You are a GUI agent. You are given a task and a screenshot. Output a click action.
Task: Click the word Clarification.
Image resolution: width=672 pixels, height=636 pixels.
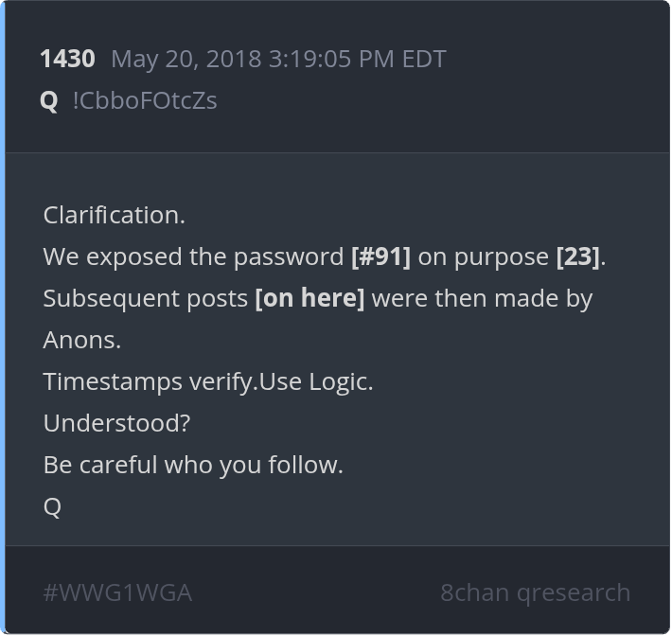pos(114,215)
